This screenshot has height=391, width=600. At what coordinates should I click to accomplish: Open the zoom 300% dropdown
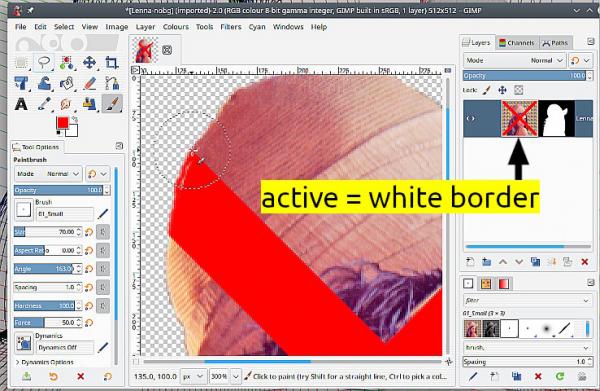click(x=225, y=376)
